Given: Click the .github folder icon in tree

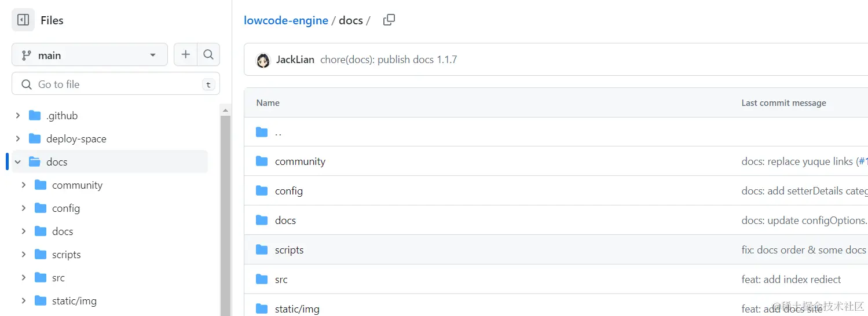Looking at the screenshot, I should (35, 116).
